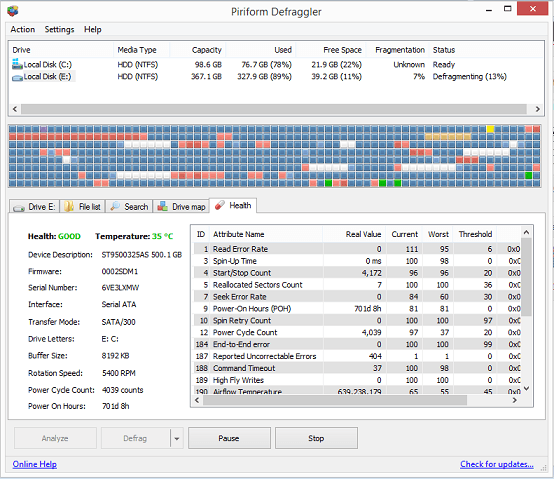Screen dimensions: 554x479
Task: Click the yellow block in drive map
Action: point(490,129)
